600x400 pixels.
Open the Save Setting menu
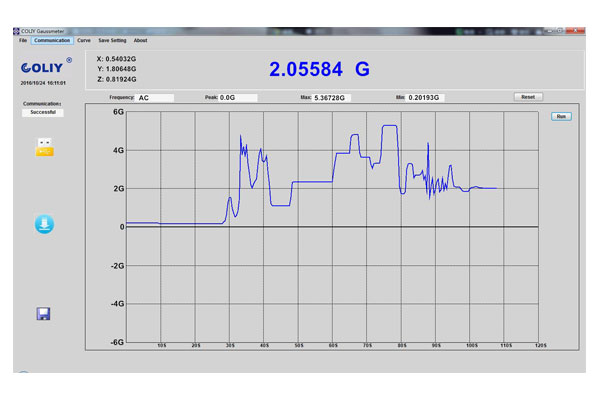click(x=112, y=41)
